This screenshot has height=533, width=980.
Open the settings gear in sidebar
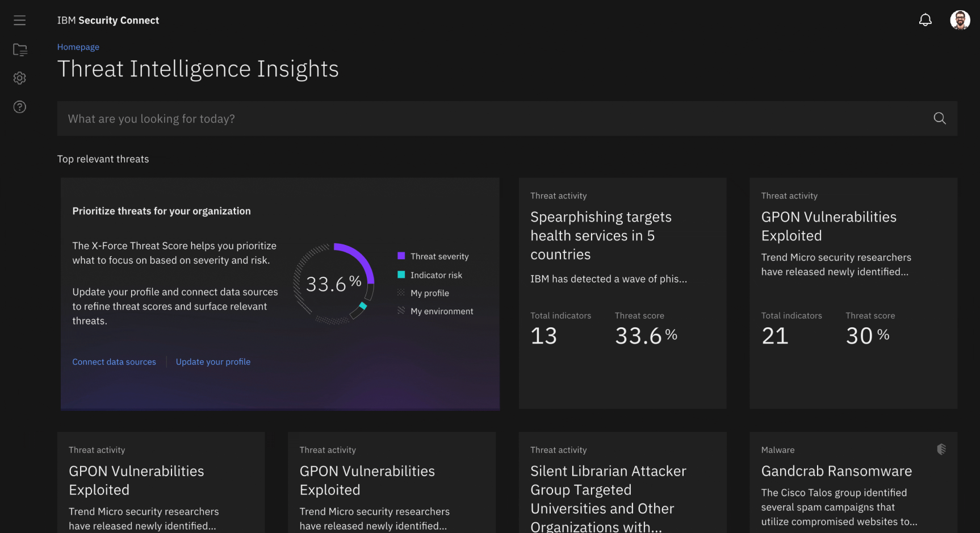[20, 78]
